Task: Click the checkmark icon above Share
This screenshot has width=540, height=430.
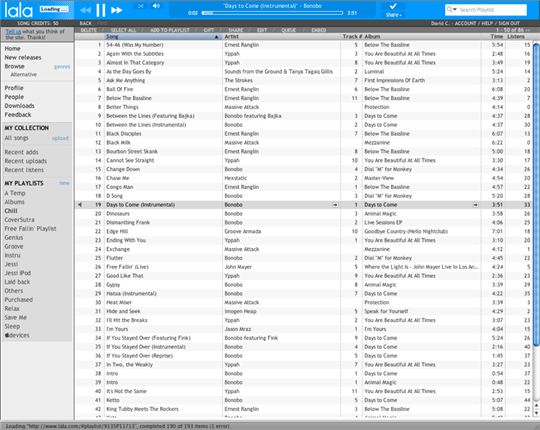Action: point(393,6)
